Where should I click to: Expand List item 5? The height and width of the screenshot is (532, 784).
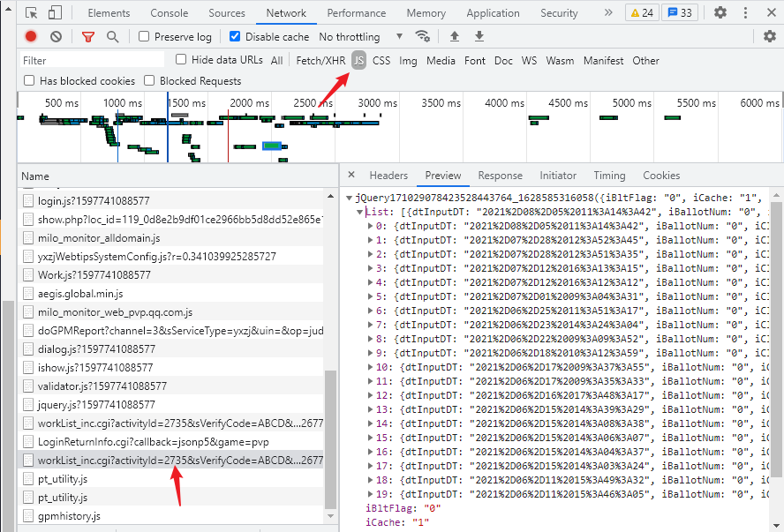pyautogui.click(x=371, y=296)
